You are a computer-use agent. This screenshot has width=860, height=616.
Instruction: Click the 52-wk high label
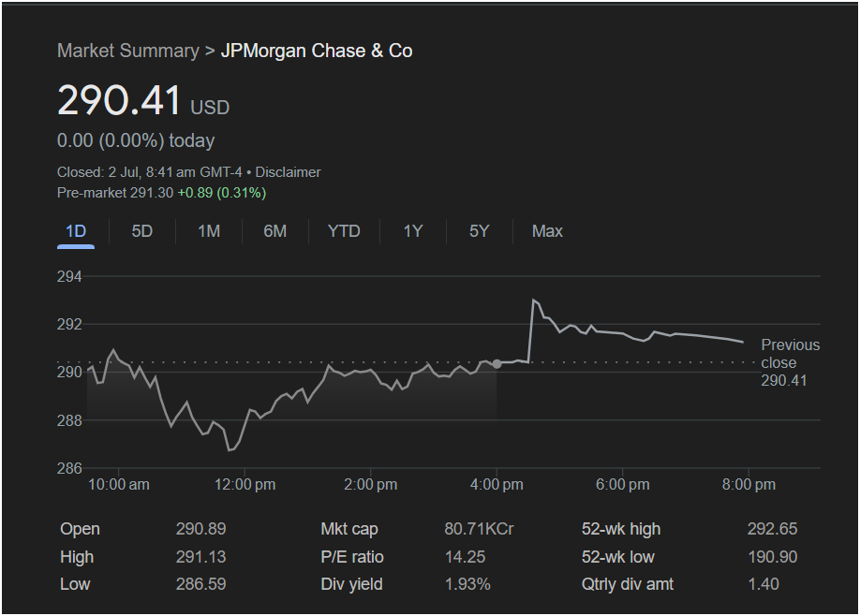pyautogui.click(x=621, y=529)
